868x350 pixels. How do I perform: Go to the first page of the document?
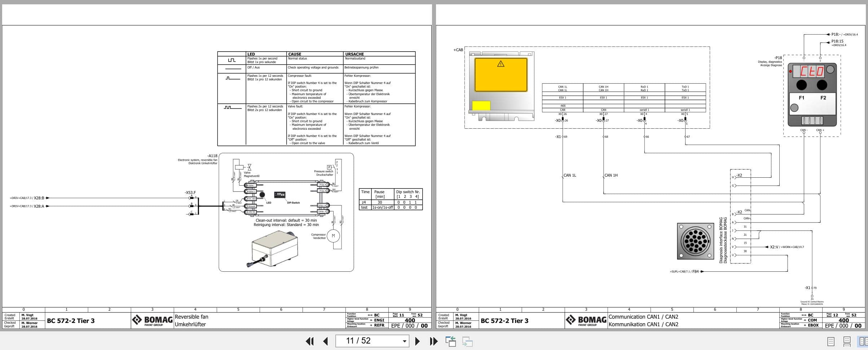(x=310, y=341)
